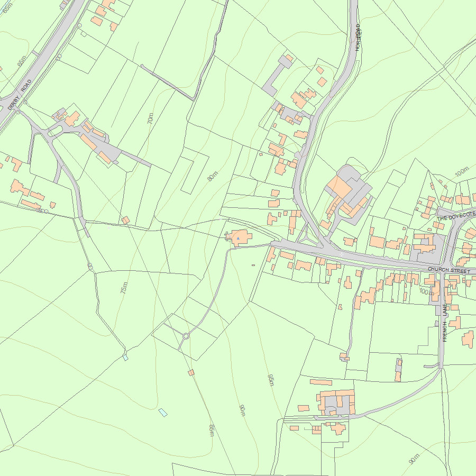Screen dimensions: 476x476
Task: Click the circular turning loop on the track
Action: tap(186, 336)
